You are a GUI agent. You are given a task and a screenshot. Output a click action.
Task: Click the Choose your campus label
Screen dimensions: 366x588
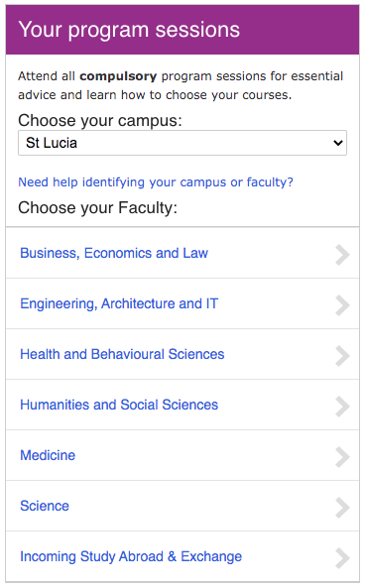(100, 121)
